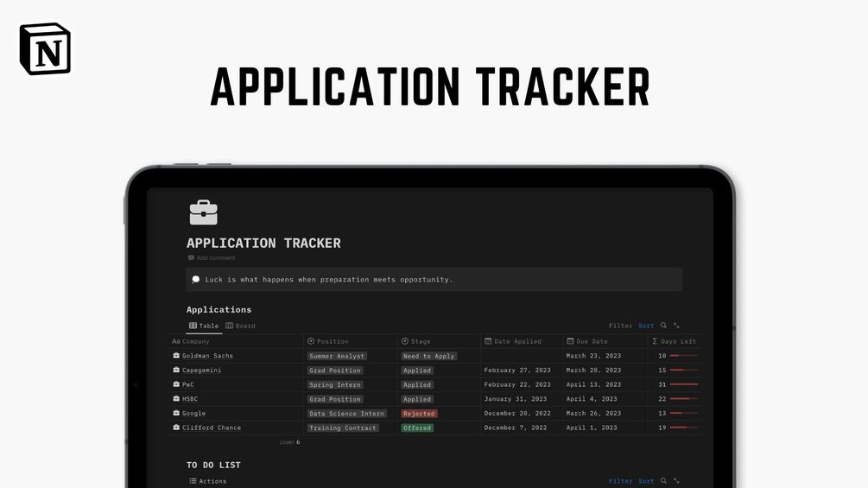
Task: Open the HSBC row
Action: pos(190,399)
